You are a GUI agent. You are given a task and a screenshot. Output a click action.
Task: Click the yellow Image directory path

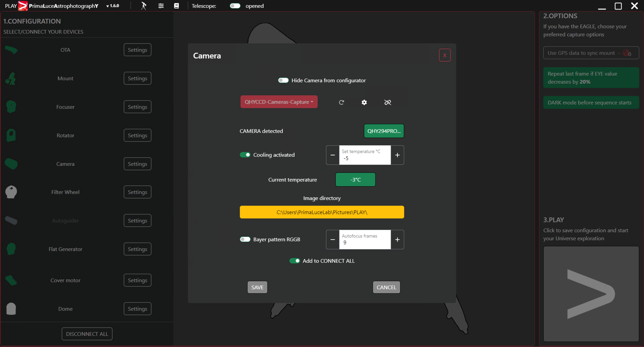point(322,212)
